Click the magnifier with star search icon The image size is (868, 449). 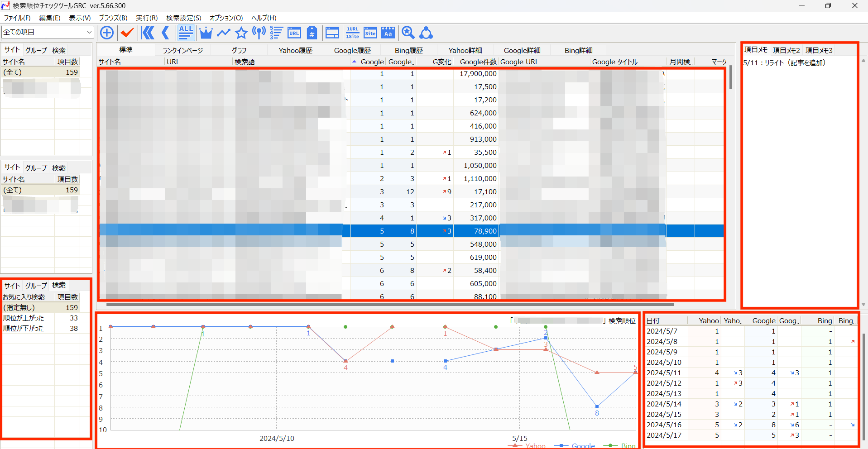[408, 33]
